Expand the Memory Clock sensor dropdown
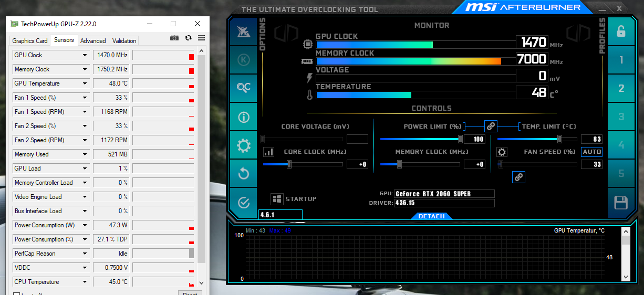The width and height of the screenshot is (644, 295). [x=85, y=69]
